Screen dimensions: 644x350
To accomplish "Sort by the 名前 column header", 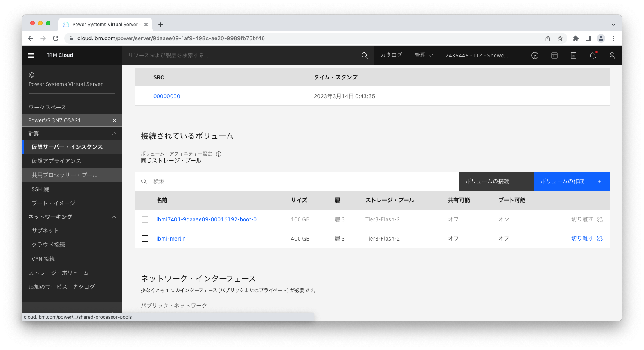I will coord(162,200).
